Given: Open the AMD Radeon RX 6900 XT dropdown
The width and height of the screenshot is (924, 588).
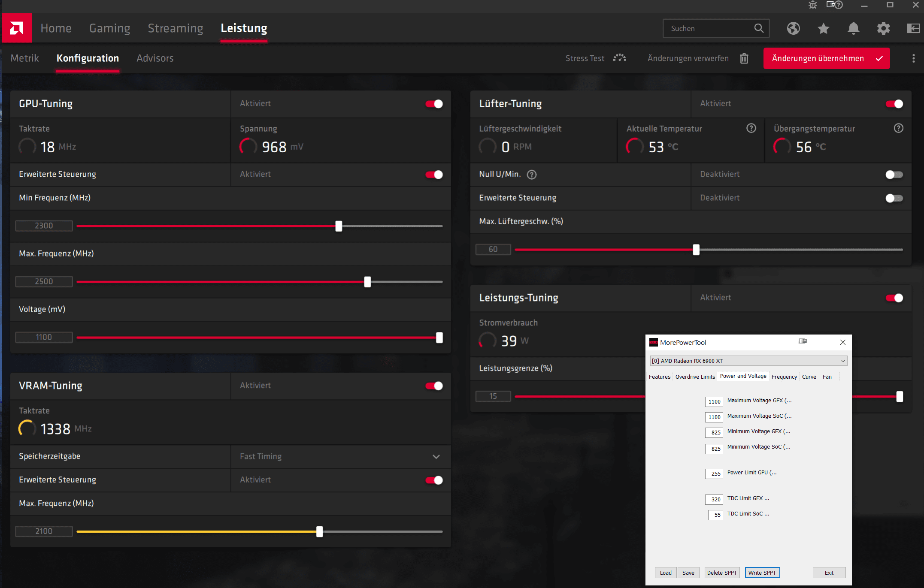Looking at the screenshot, I should click(748, 361).
